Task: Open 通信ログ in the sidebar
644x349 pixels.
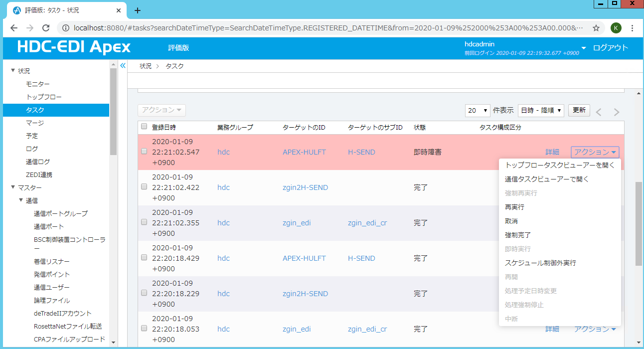Action: [x=38, y=162]
